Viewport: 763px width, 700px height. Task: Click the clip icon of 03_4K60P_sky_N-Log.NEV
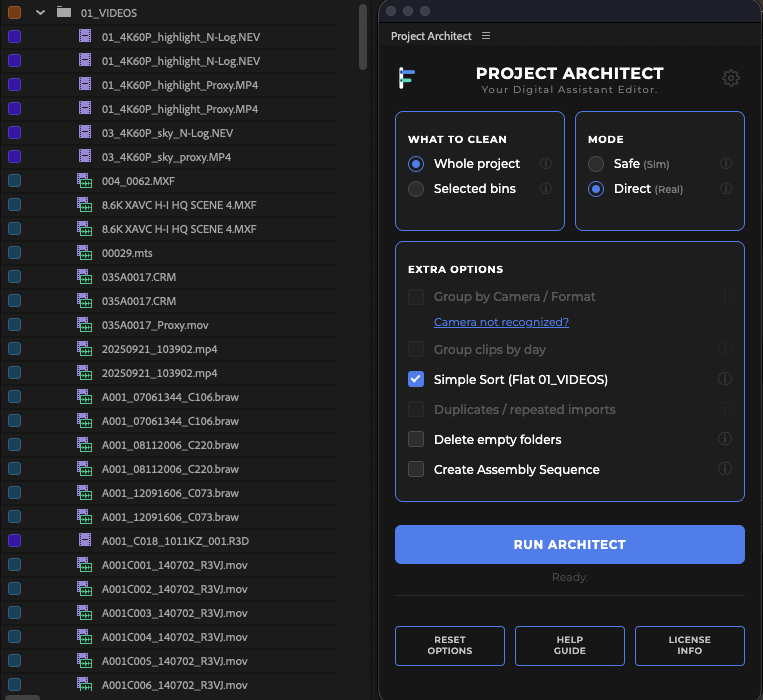85,132
